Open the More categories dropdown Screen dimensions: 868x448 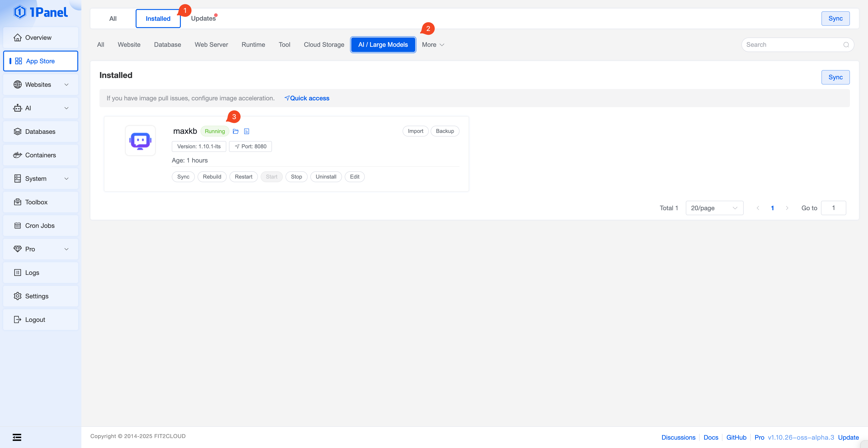(x=433, y=45)
